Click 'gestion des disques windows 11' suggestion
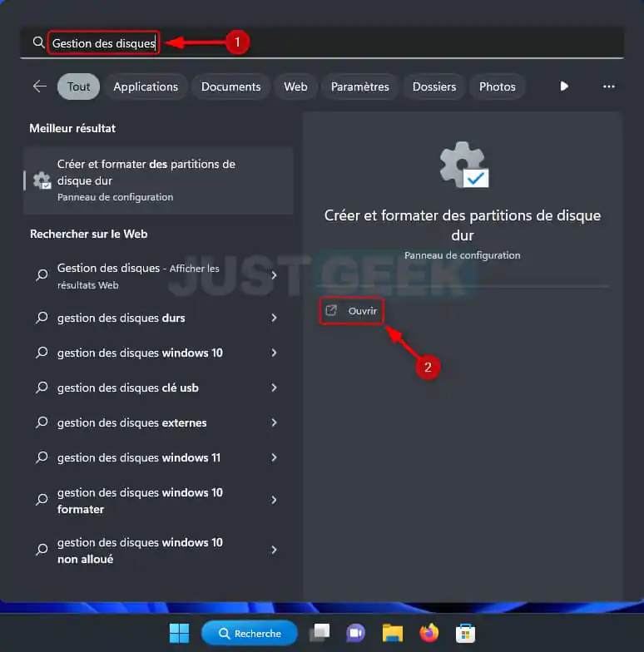644x652 pixels. 158,457
